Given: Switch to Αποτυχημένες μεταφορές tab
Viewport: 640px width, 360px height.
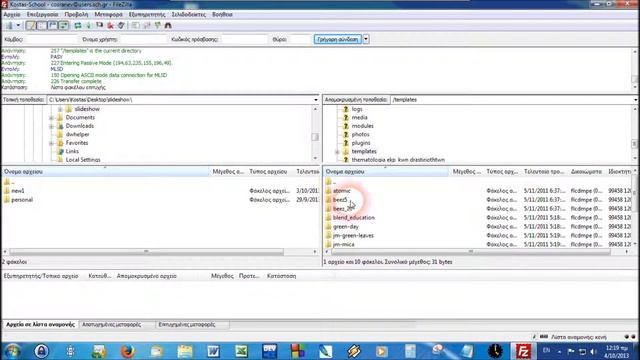Looking at the screenshot, I should pyautogui.click(x=111, y=324).
